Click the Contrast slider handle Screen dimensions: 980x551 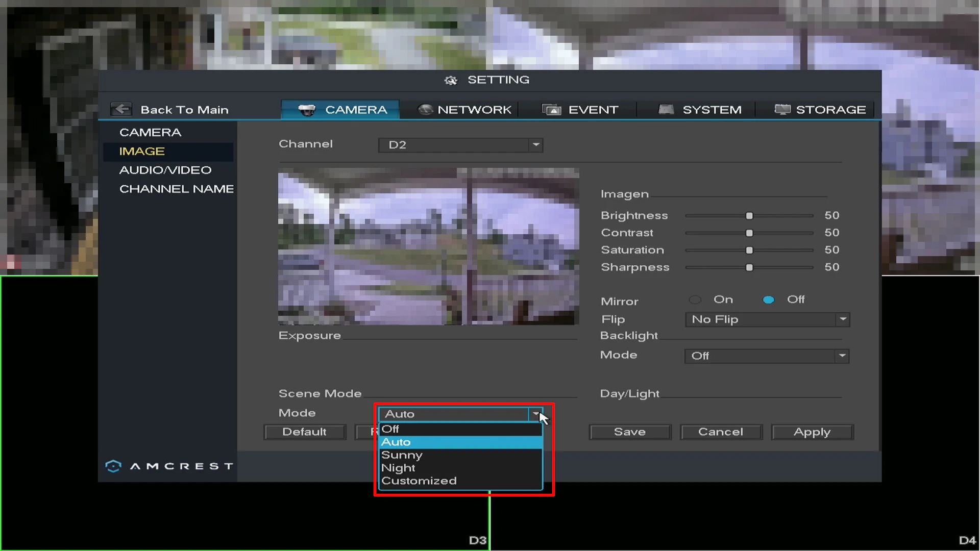point(749,233)
